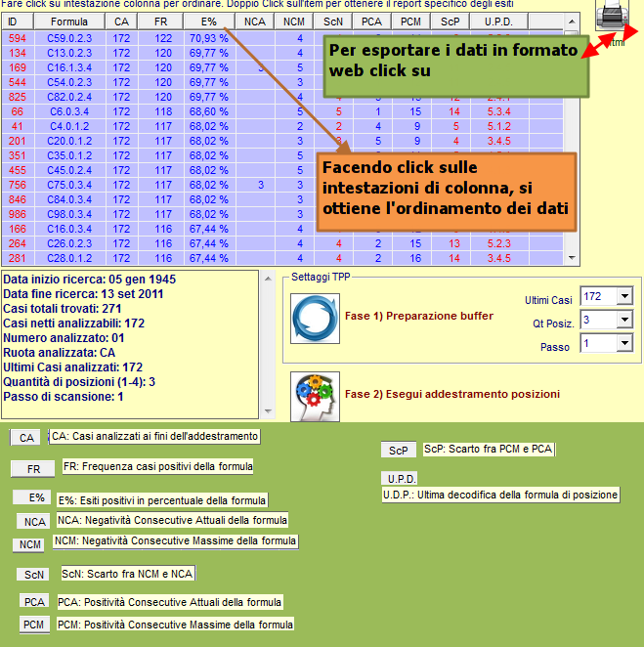Viewport: 644px width, 647px height.
Task: Open the Qt Posiz. dropdown
Action: (625, 320)
